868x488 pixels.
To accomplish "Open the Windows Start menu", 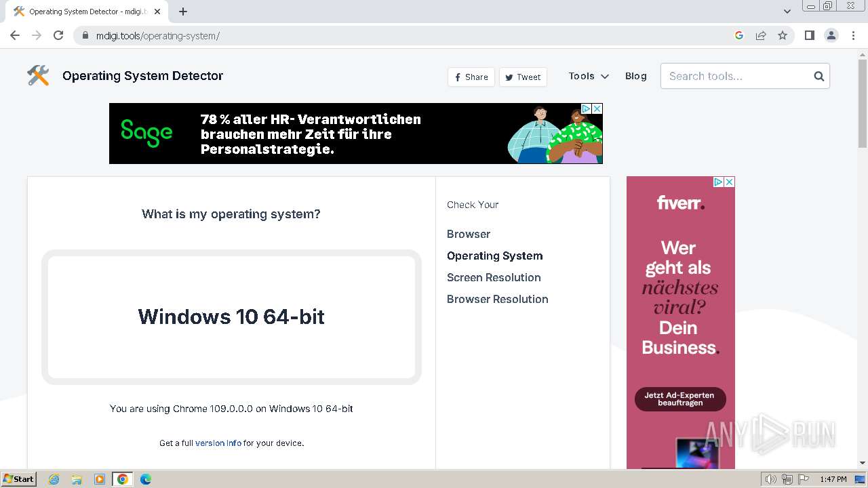I will pos(19,479).
